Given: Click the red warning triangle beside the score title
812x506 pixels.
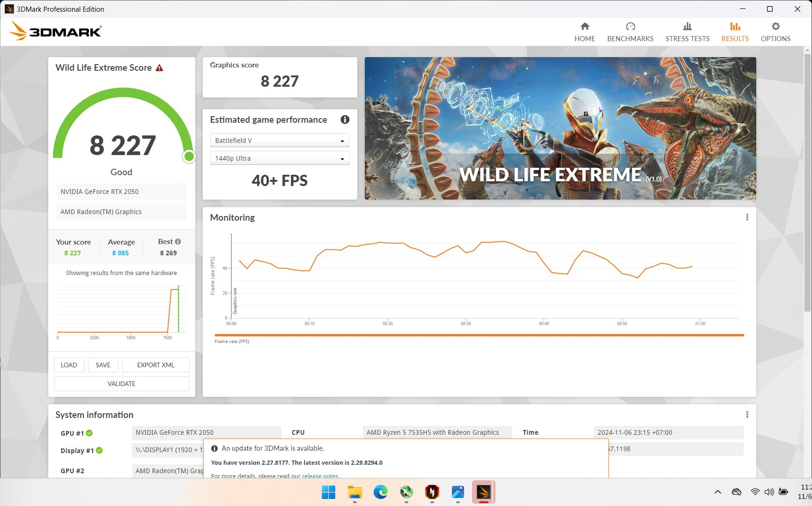Looking at the screenshot, I should (159, 68).
